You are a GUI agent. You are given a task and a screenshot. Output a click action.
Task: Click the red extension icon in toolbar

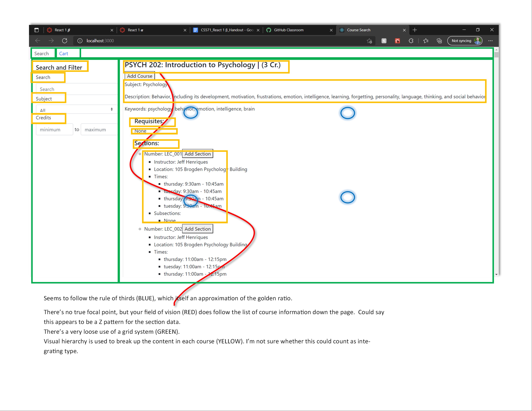398,41
